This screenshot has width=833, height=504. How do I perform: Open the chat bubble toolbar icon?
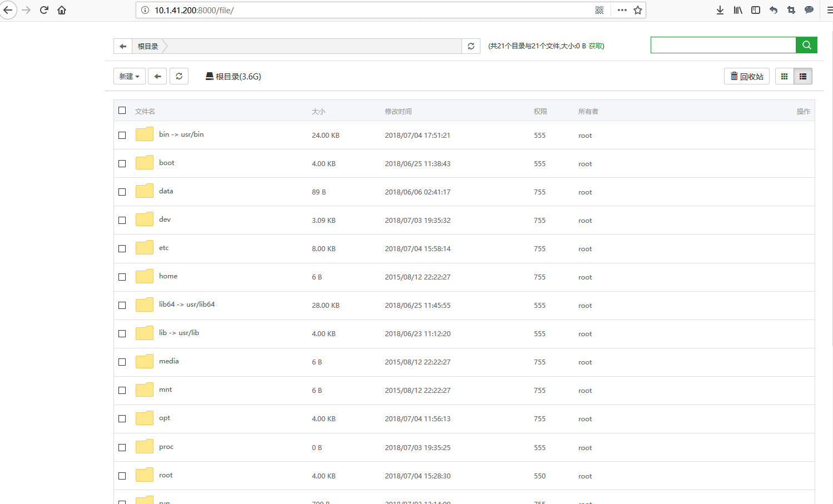tap(809, 10)
